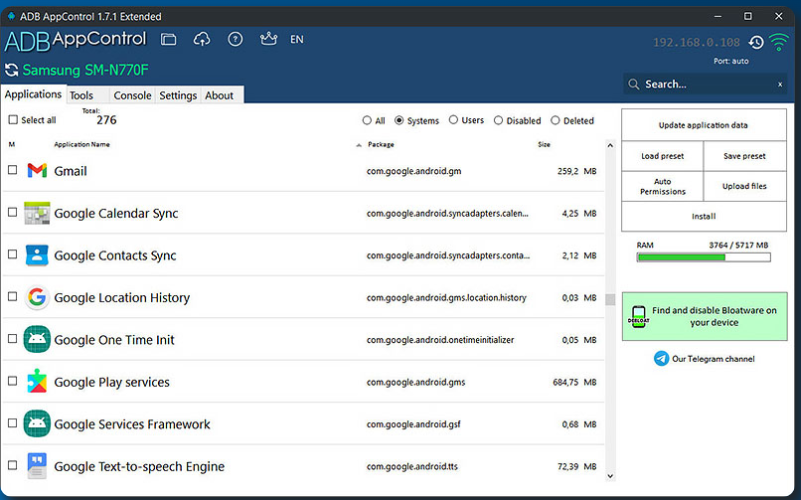801x500 pixels.
Task: Click the search magnifier icon
Action: 633,84
